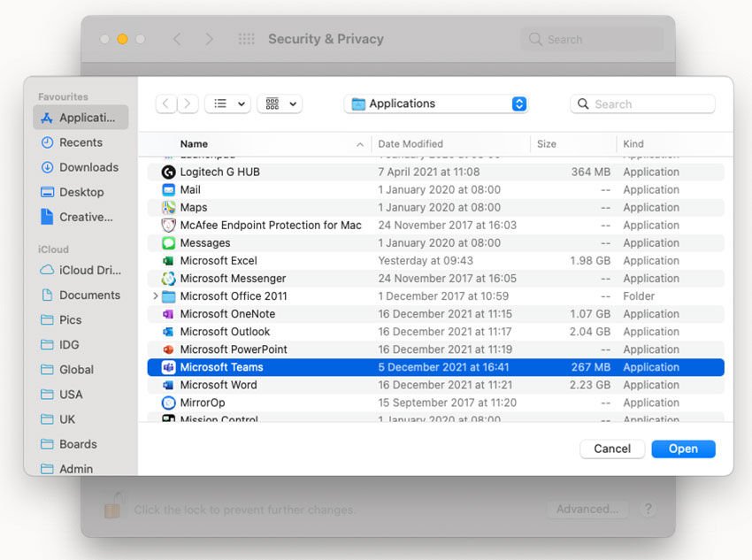Click the Advanced button in Security & Privacy
The image size is (752, 560).
[587, 509]
